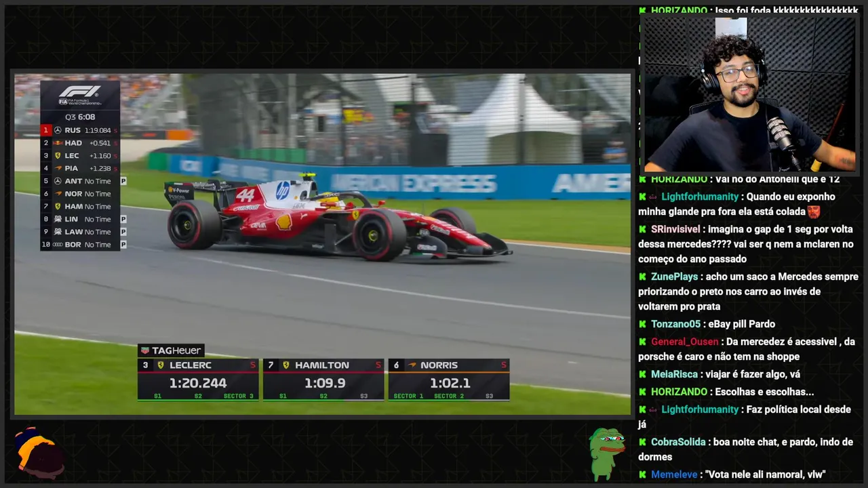Click the LEC +1.160 gap
The width and height of the screenshot is (868, 488).
(100, 156)
